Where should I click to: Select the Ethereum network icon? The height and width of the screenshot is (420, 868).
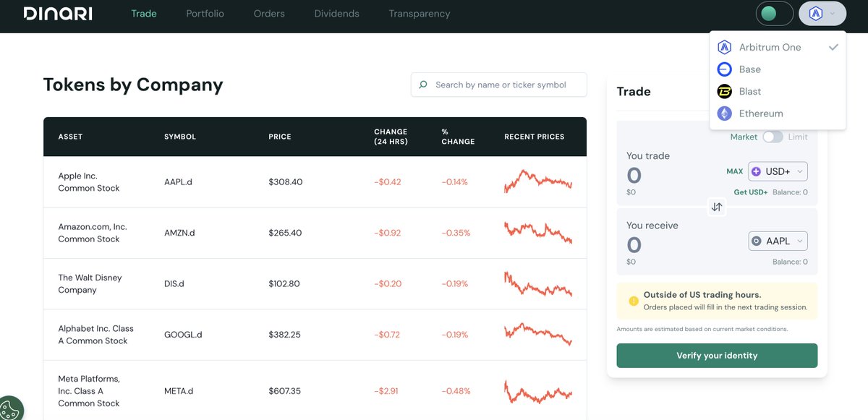point(724,113)
